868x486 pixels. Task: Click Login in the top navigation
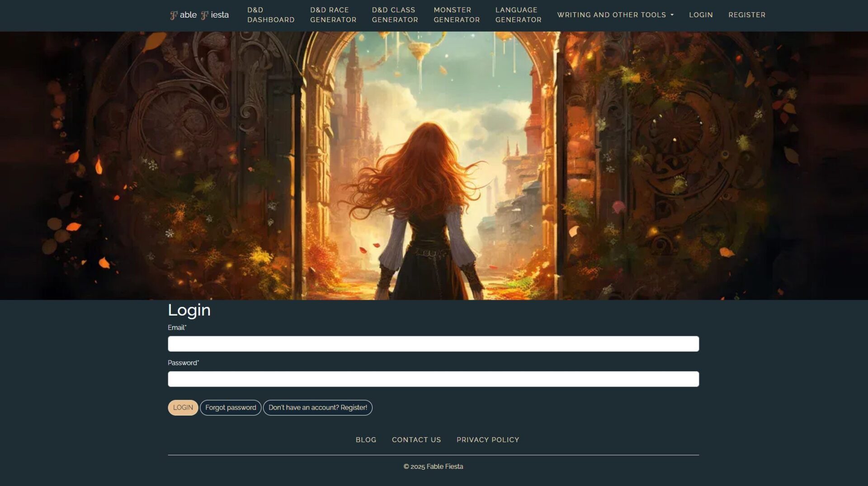pyautogui.click(x=700, y=15)
